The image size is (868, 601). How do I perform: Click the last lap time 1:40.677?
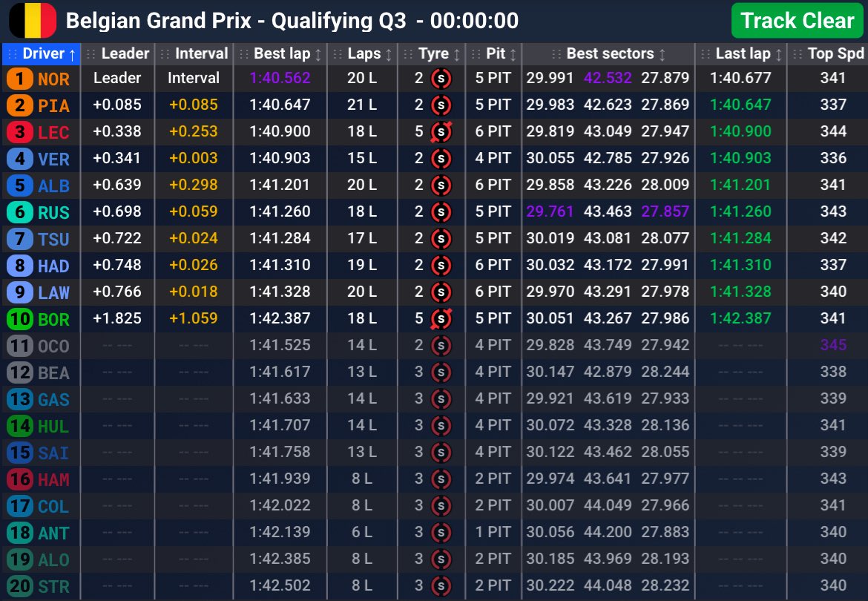(x=740, y=78)
